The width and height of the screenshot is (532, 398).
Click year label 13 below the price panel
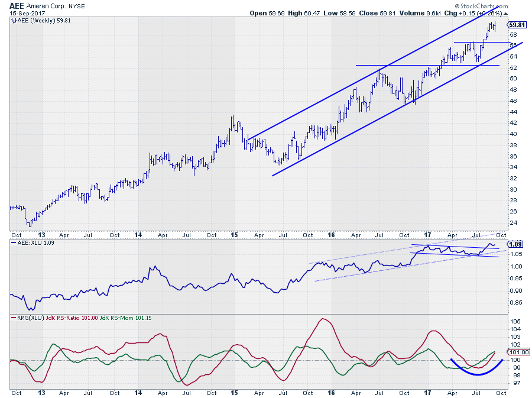coord(41,235)
